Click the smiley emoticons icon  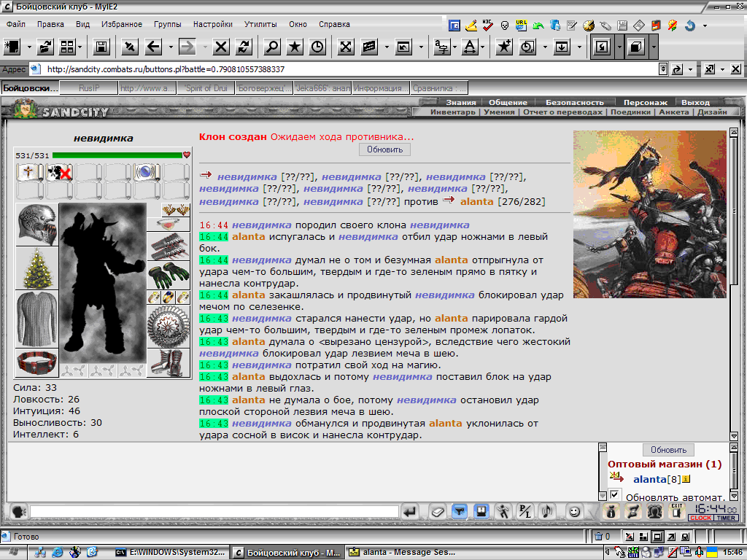[575, 512]
